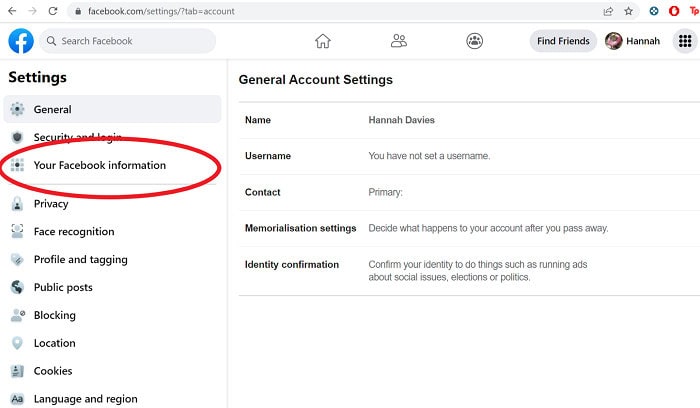Click the General gear icon

point(17,109)
